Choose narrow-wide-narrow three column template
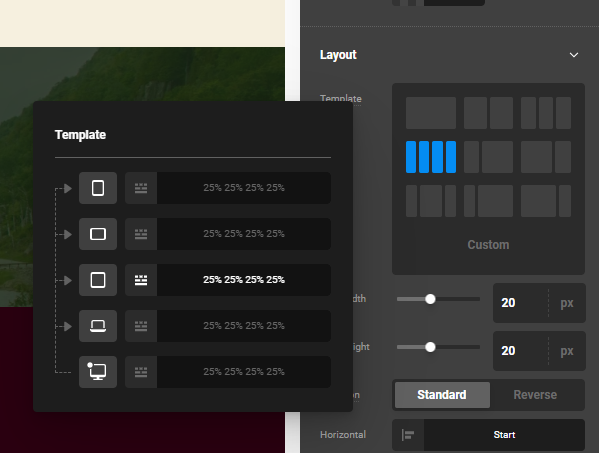599x453 pixels. point(431,201)
